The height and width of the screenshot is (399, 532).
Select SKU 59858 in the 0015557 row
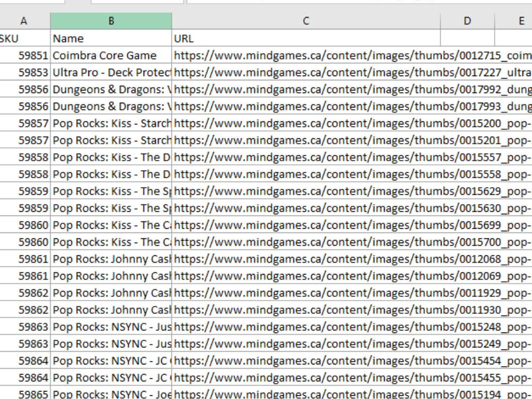pyautogui.click(x=24, y=157)
